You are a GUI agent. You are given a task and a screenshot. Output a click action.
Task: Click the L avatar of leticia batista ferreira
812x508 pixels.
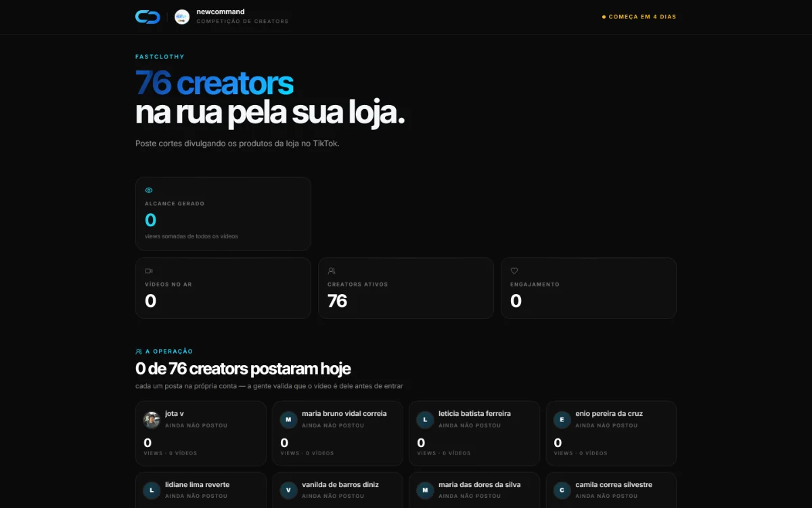pyautogui.click(x=425, y=420)
